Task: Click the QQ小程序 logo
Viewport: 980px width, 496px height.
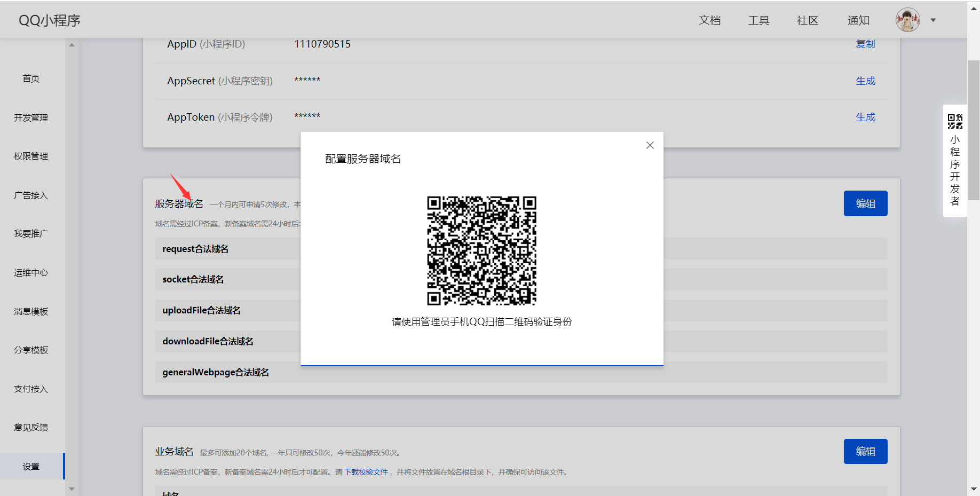Action: pyautogui.click(x=49, y=20)
